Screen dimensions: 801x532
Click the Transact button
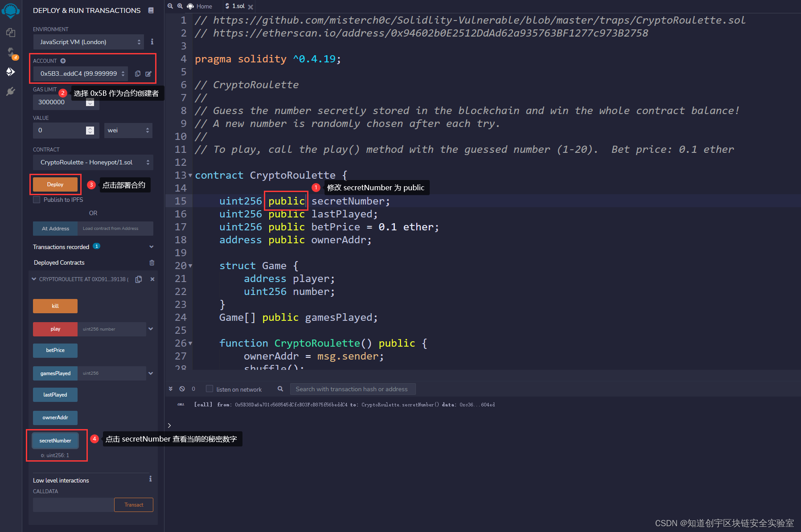click(x=134, y=505)
